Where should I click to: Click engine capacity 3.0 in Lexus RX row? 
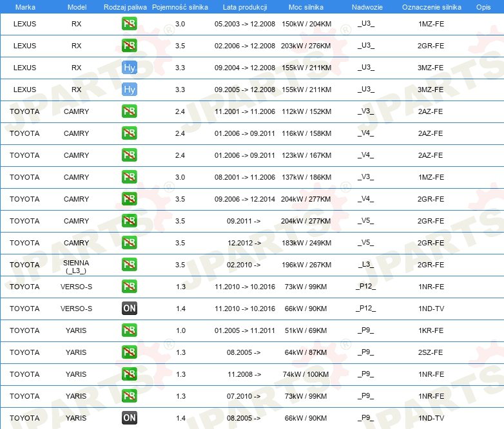[x=180, y=24]
